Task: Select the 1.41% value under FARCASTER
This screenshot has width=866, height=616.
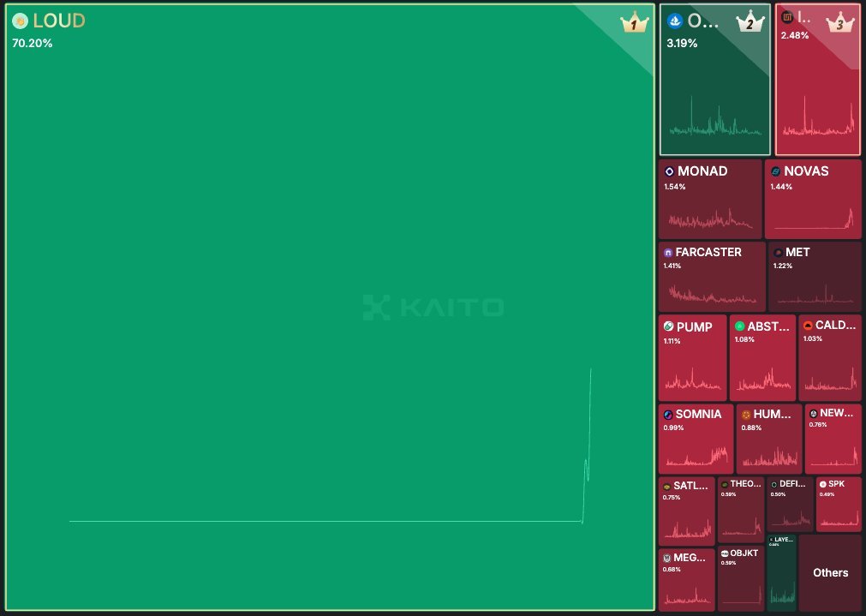Action: pyautogui.click(x=672, y=266)
